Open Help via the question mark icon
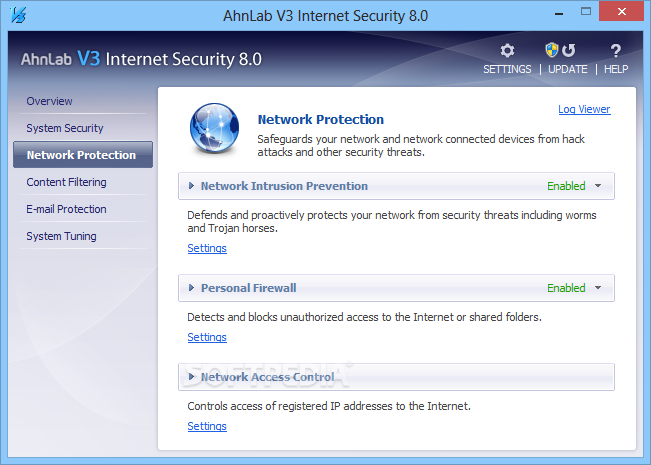This screenshot has height=465, width=651. point(616,51)
